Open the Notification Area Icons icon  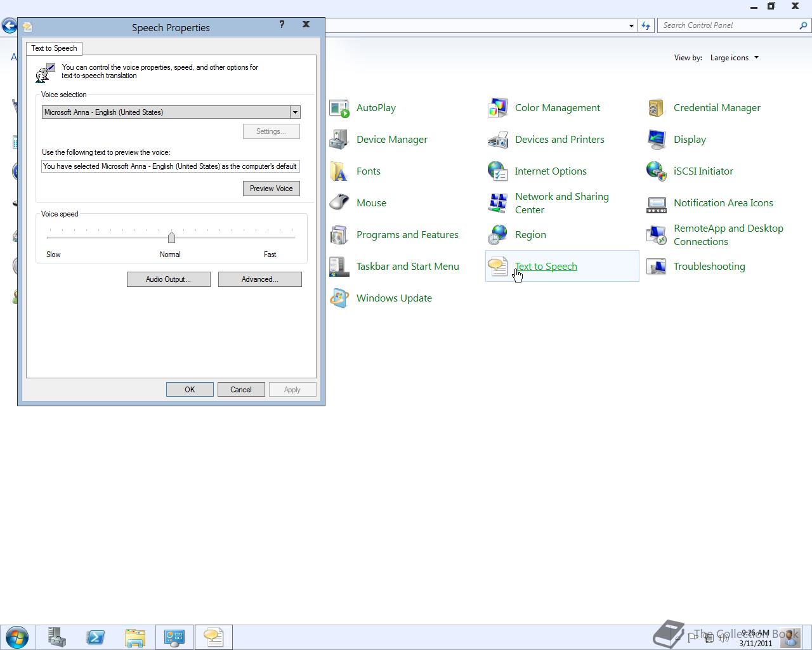(x=657, y=203)
